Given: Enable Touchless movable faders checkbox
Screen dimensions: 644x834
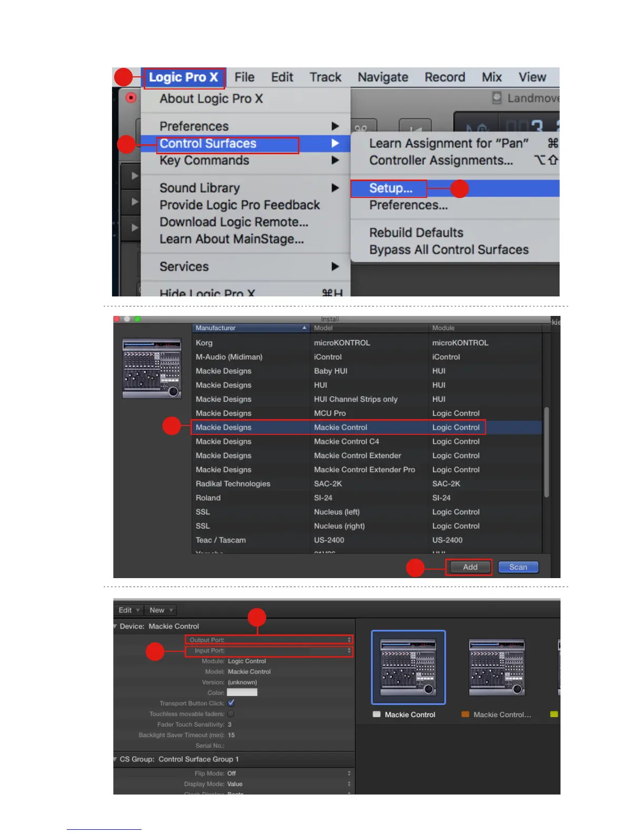Looking at the screenshot, I should click(x=231, y=714).
